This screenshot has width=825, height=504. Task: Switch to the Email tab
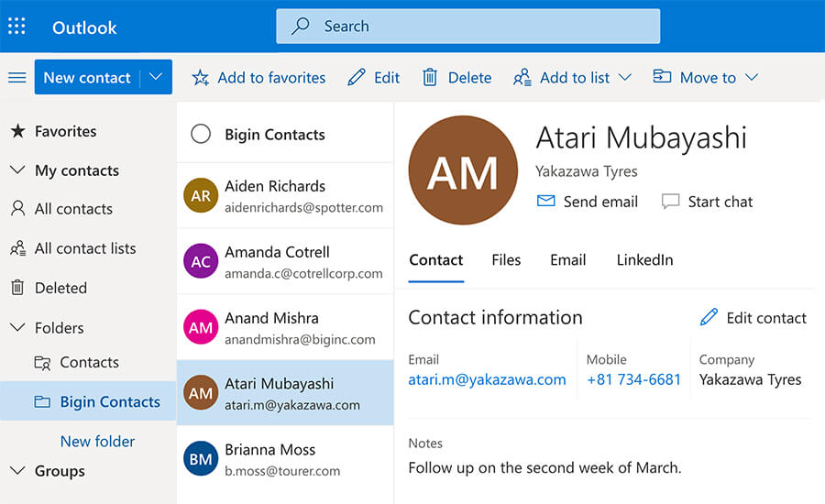tap(567, 260)
